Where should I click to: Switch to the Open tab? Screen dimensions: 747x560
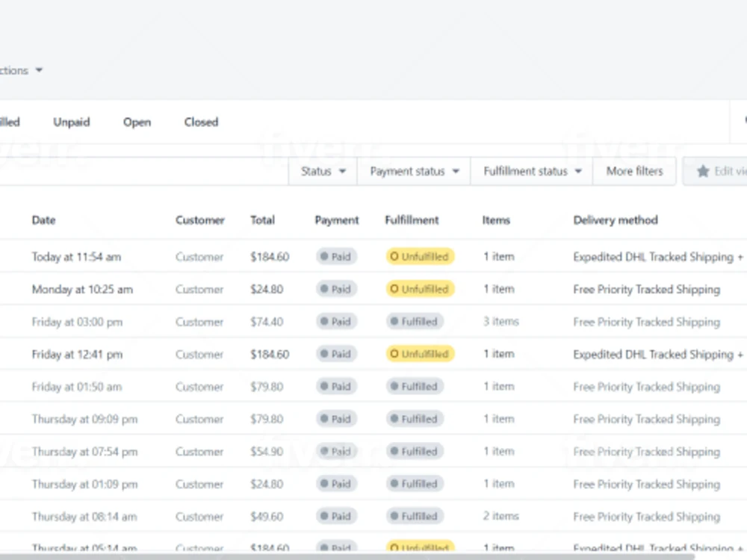coord(137,122)
